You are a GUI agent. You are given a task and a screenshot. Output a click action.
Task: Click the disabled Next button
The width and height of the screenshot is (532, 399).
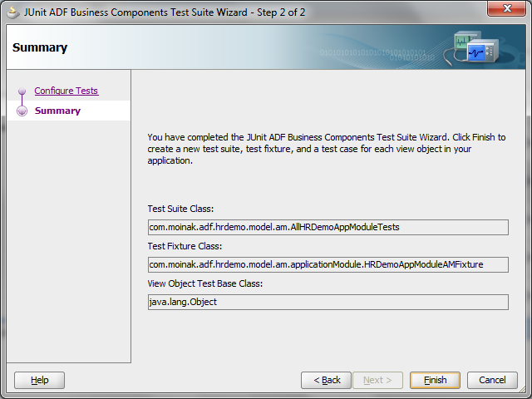(377, 380)
